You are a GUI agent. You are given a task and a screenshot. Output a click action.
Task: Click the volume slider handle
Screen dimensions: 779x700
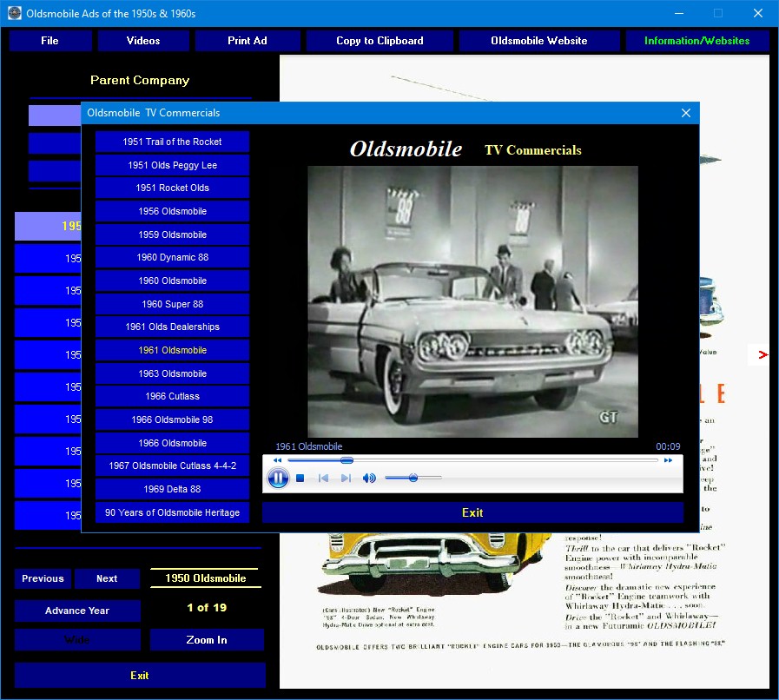pos(413,478)
